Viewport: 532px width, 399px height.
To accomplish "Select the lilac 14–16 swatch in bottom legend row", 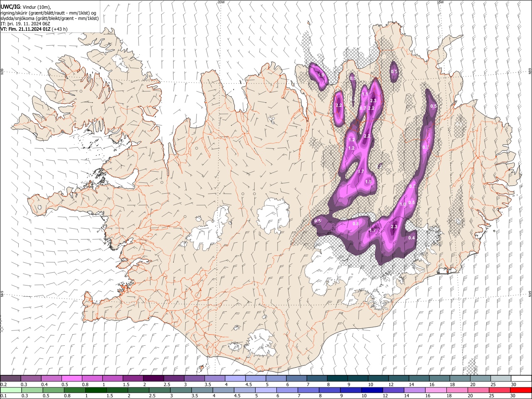I will (414, 390).
